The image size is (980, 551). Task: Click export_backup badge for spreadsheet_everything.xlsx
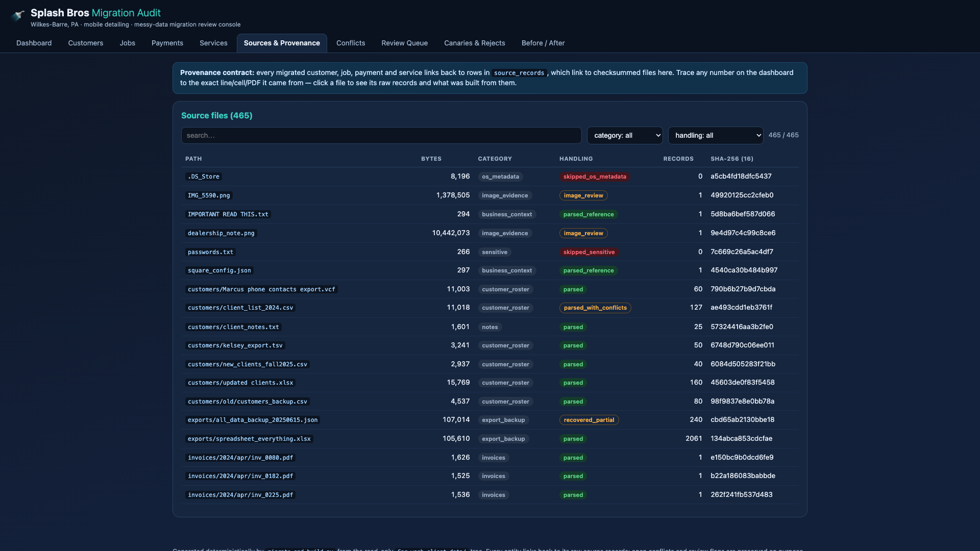click(x=503, y=439)
